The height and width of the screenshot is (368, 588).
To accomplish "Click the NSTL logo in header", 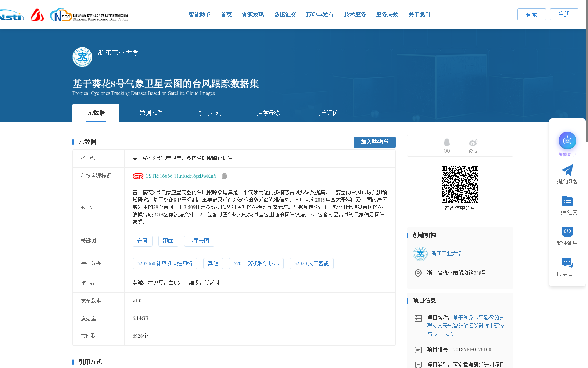I will [12, 15].
